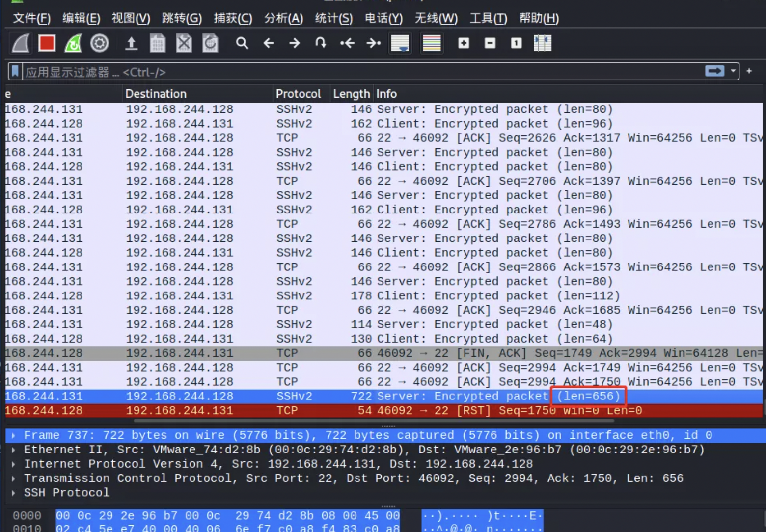Open capture options gear icon
The width and height of the screenshot is (766, 532).
click(x=100, y=43)
